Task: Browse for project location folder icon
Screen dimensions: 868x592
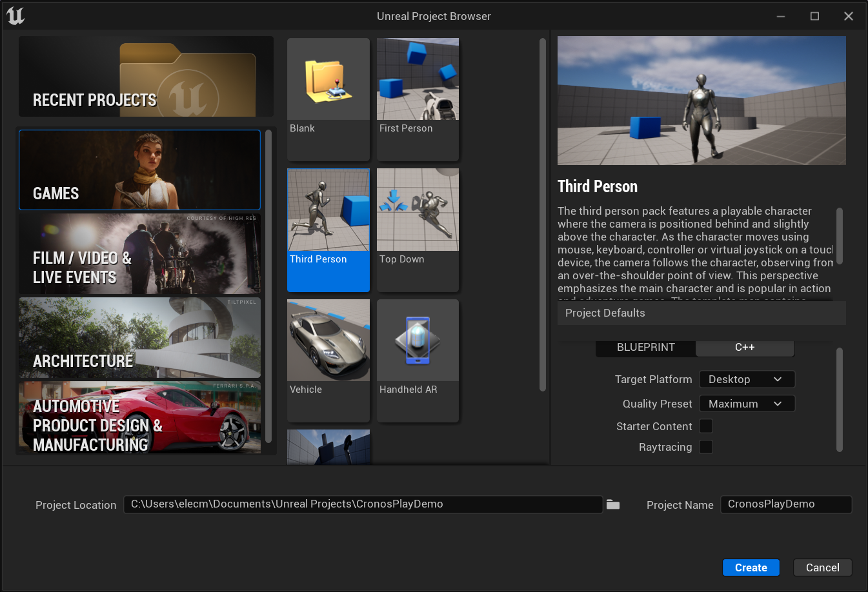Action: pyautogui.click(x=613, y=505)
